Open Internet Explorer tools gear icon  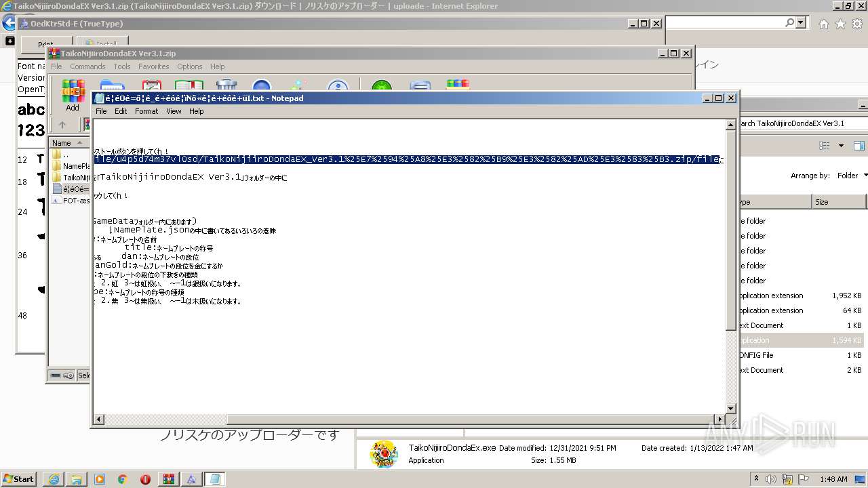857,24
